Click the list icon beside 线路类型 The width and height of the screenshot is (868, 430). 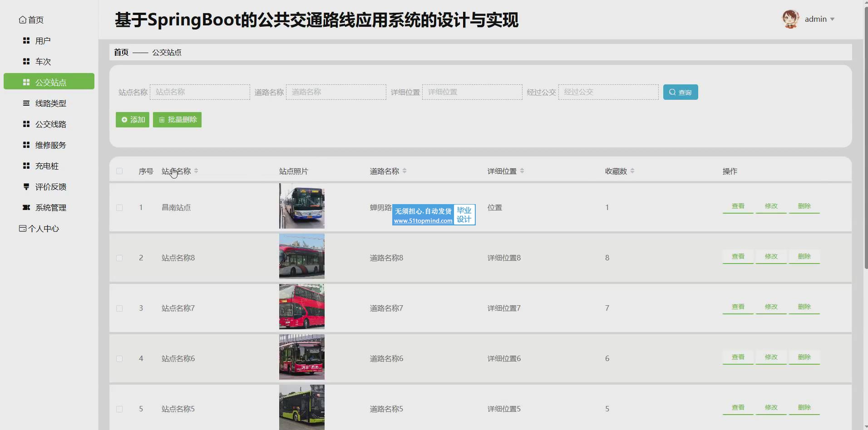click(x=26, y=103)
